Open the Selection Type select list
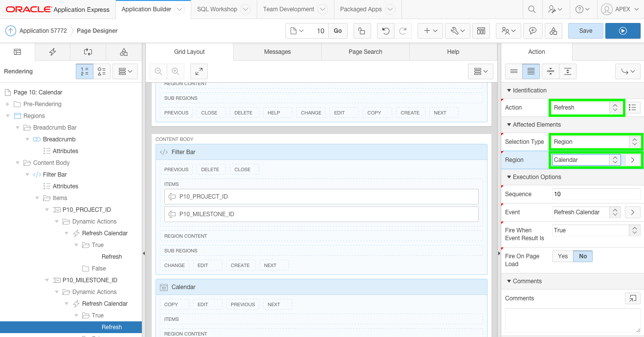This screenshot has height=337, width=644. pyautogui.click(x=596, y=142)
